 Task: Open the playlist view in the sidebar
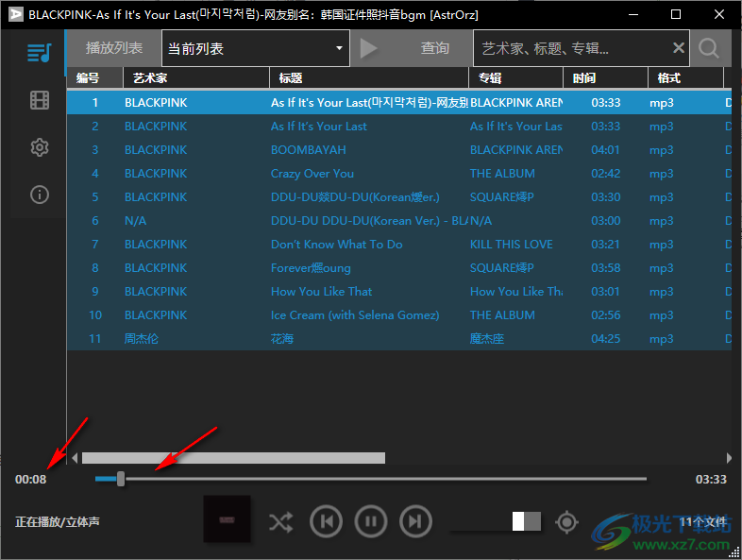[x=39, y=53]
